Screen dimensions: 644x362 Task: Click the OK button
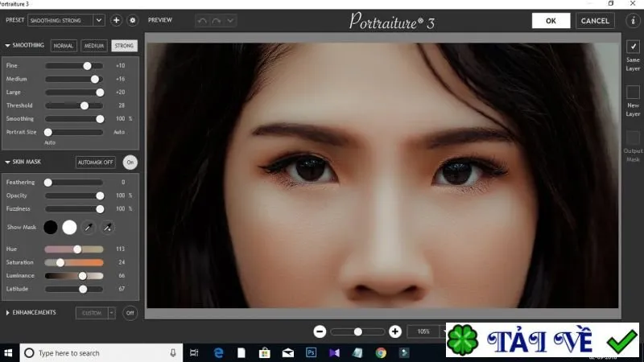551,21
